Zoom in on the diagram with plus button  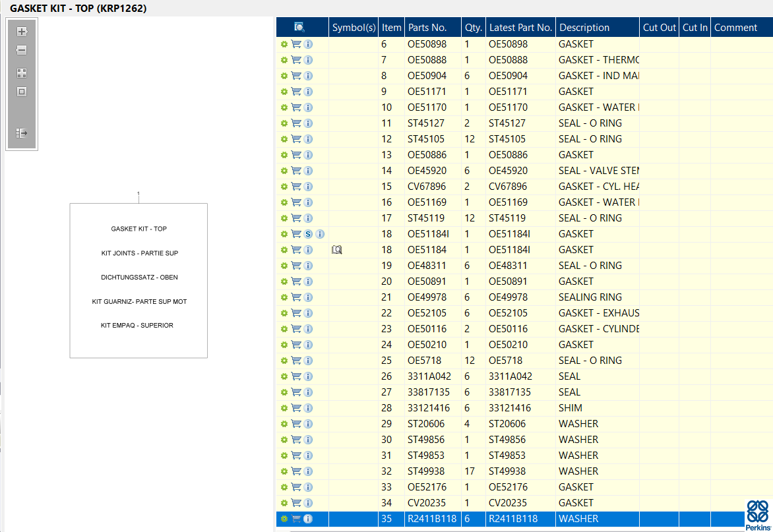22,32
